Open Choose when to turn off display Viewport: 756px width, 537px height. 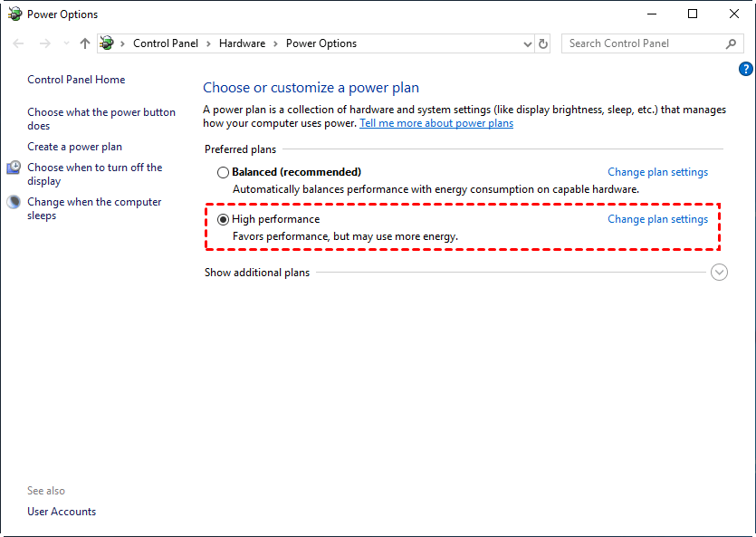coord(95,174)
